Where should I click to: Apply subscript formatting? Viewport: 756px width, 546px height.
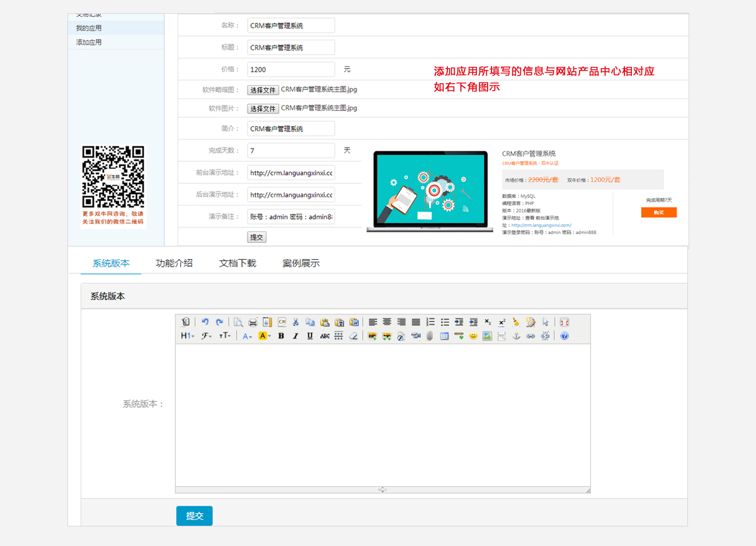[x=488, y=322]
